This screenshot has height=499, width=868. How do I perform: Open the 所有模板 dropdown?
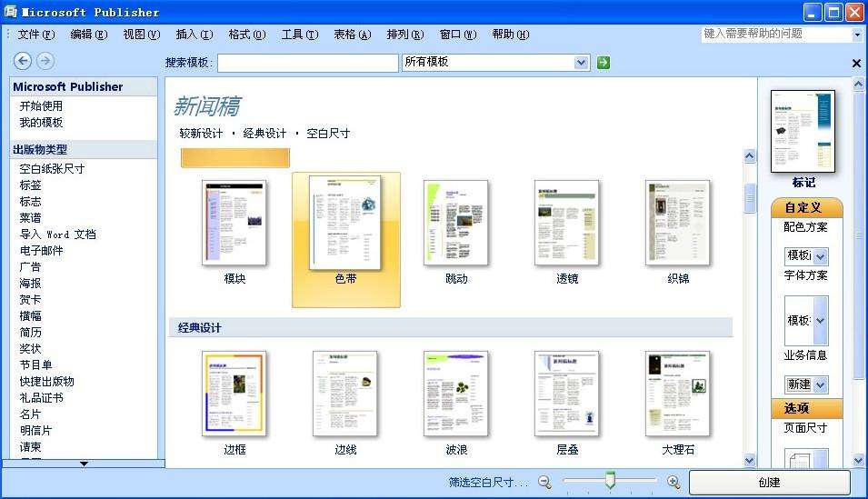click(x=581, y=63)
